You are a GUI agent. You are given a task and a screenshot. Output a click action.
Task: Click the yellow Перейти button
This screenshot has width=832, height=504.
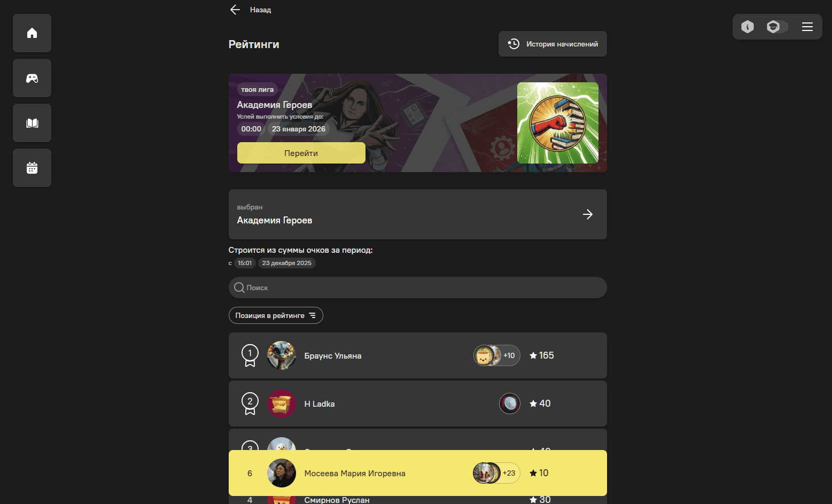coord(301,153)
